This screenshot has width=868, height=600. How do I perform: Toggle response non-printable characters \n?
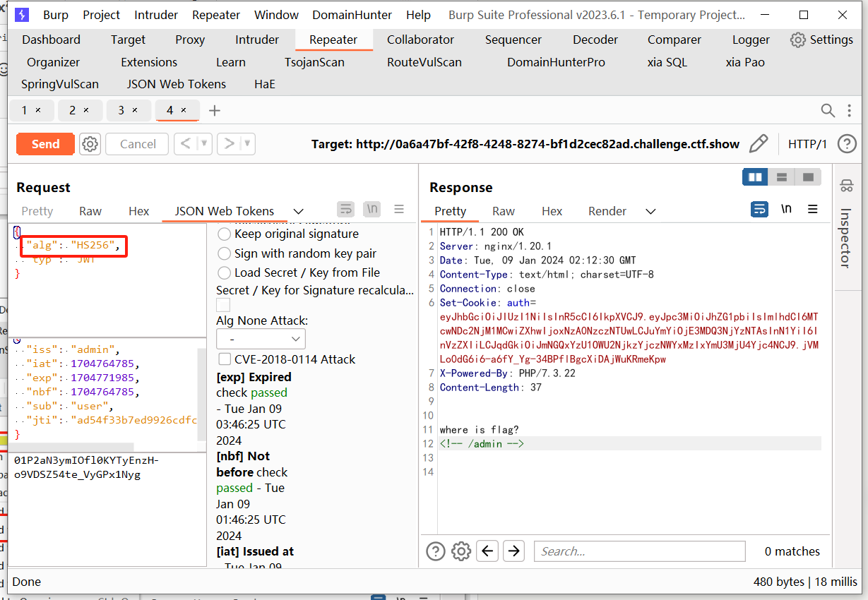(x=786, y=210)
